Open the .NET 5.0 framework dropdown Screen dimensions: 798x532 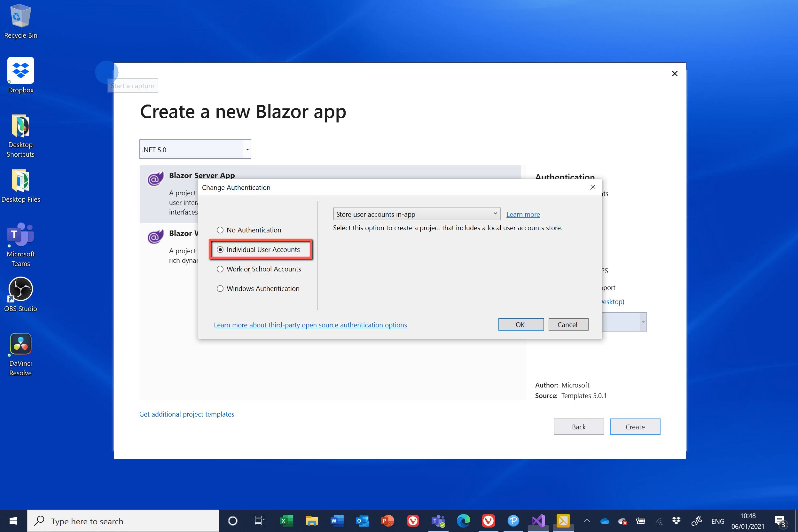pos(195,149)
